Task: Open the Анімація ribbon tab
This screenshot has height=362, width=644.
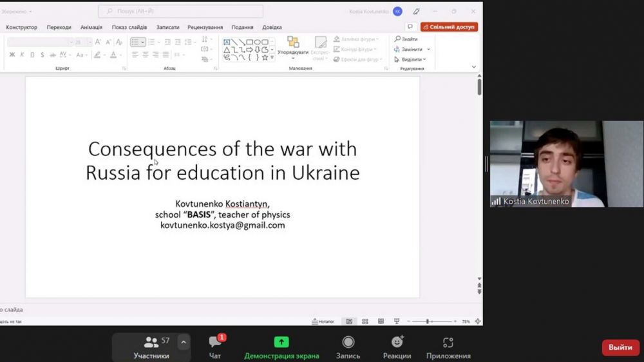Action: 91,27
